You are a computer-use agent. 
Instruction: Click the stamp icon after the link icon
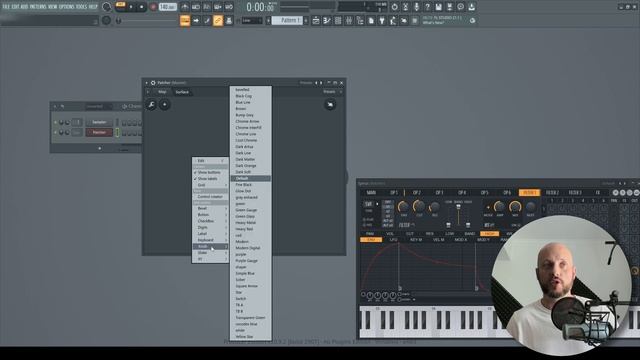pos(229,21)
